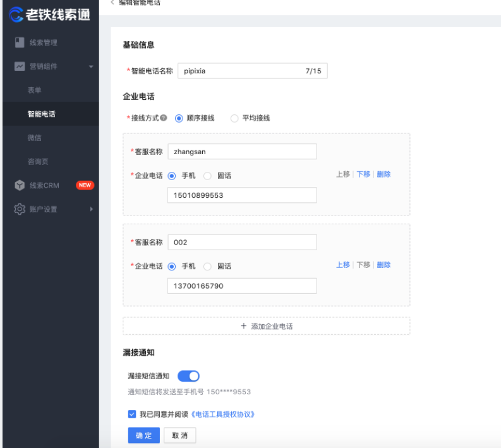501x448 pixels.
Task: Click 添加企业电话 button
Action: pos(266,326)
